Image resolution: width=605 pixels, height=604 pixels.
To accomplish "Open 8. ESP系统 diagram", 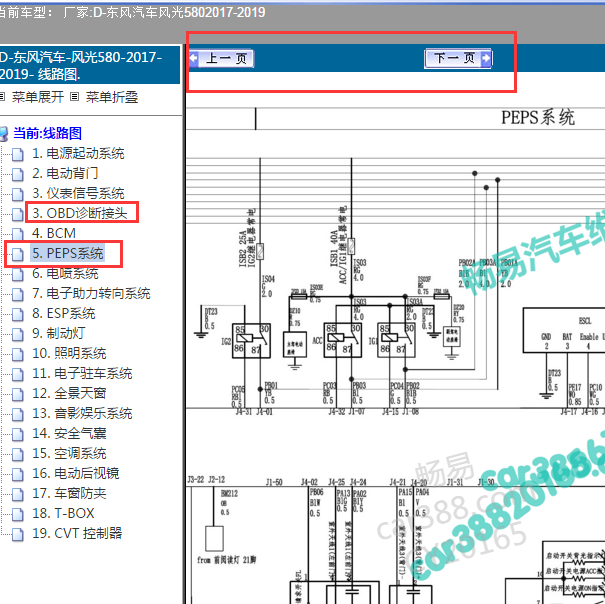I will (x=64, y=313).
